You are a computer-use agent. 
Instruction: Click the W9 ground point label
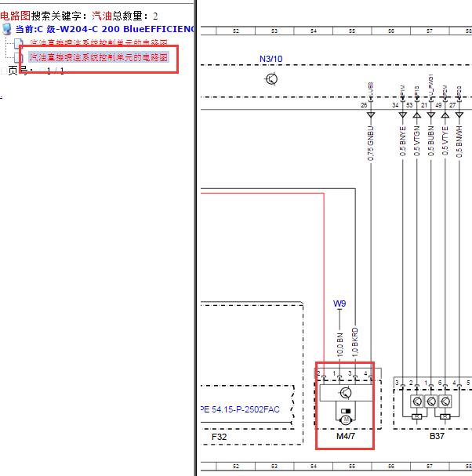(x=339, y=303)
